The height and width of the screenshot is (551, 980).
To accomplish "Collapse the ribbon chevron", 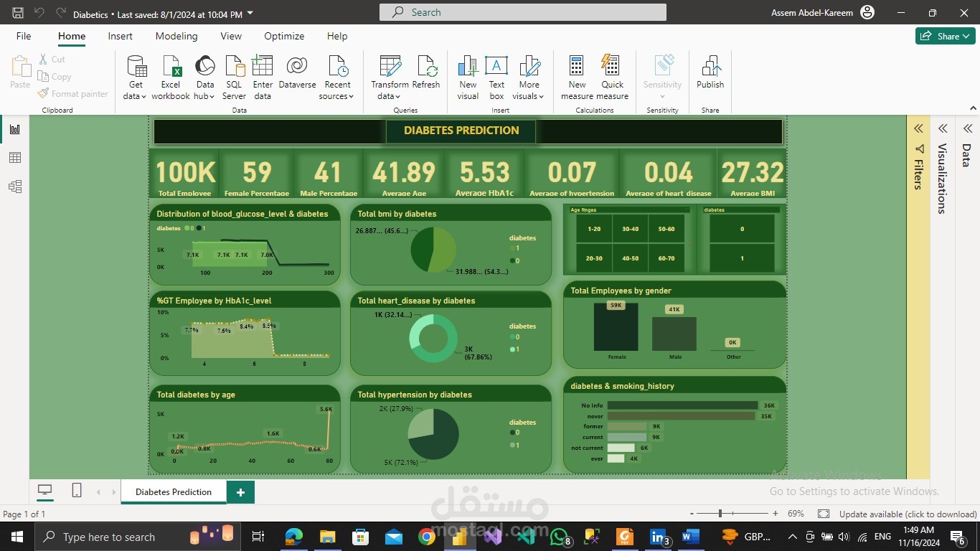I will (x=972, y=108).
